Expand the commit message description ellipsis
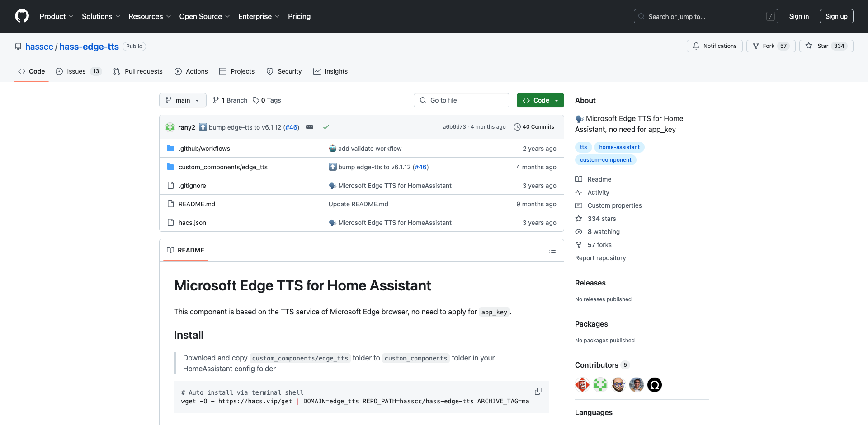 coord(310,127)
